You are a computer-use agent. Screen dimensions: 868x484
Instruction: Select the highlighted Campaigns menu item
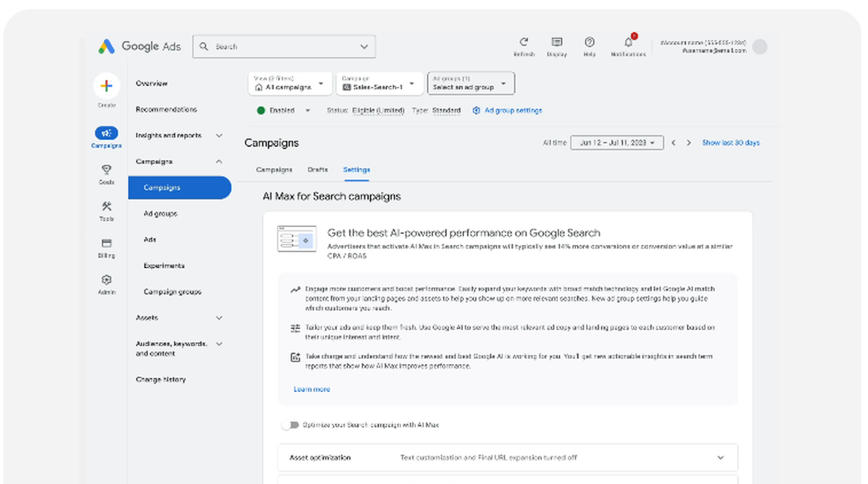pos(180,188)
